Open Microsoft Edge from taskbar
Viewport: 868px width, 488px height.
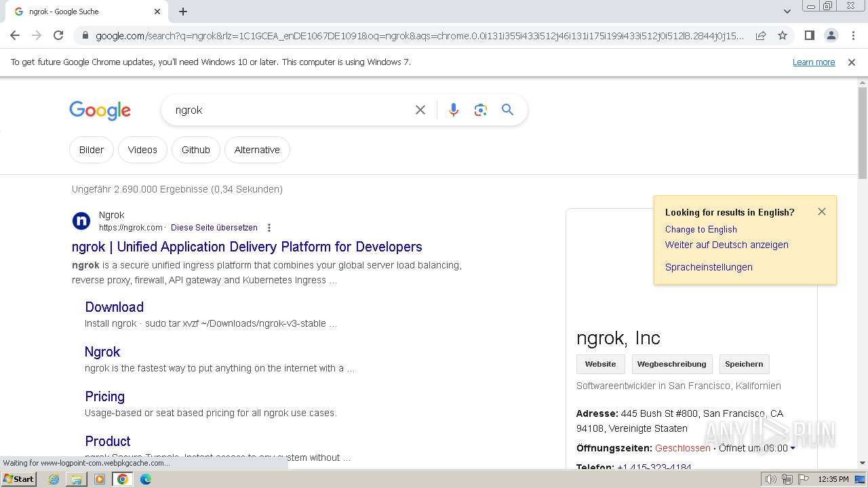pyautogui.click(x=146, y=479)
